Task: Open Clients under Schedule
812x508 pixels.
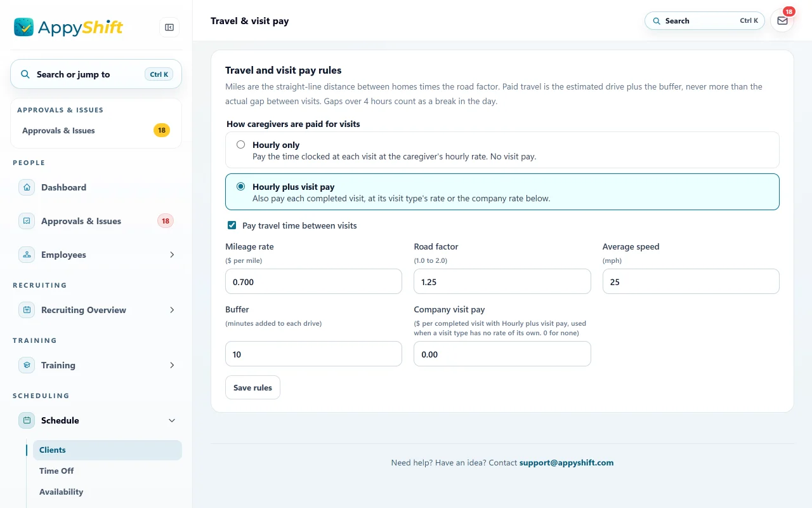Action: [x=107, y=450]
